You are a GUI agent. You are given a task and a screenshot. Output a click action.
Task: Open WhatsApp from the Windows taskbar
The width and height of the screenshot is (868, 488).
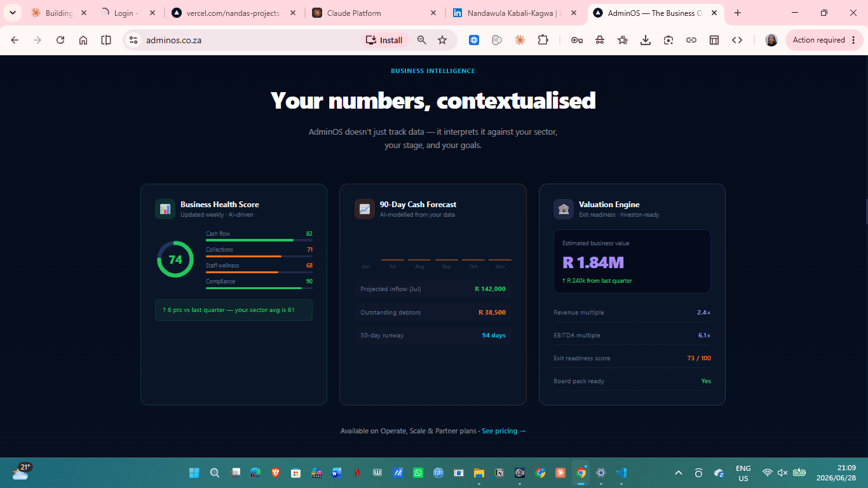417,473
